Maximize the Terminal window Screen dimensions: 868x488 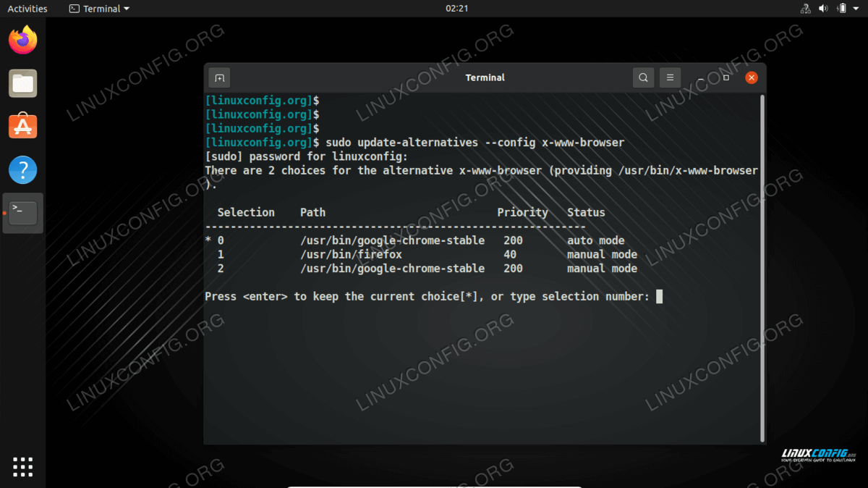(x=726, y=77)
